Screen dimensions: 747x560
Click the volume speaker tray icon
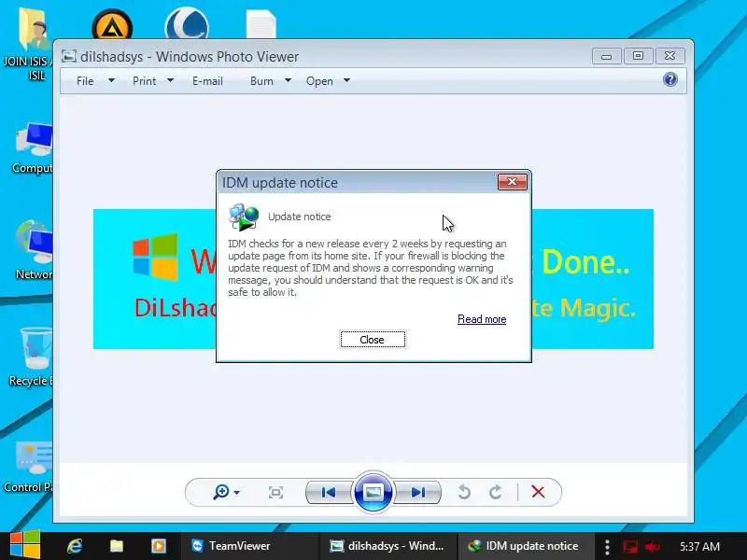click(653, 547)
